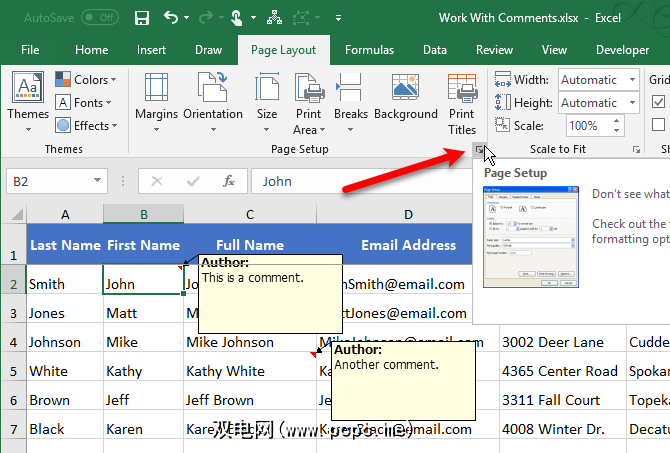The width and height of the screenshot is (670, 453).
Task: Click the Save icon in the title bar
Action: tap(141, 17)
